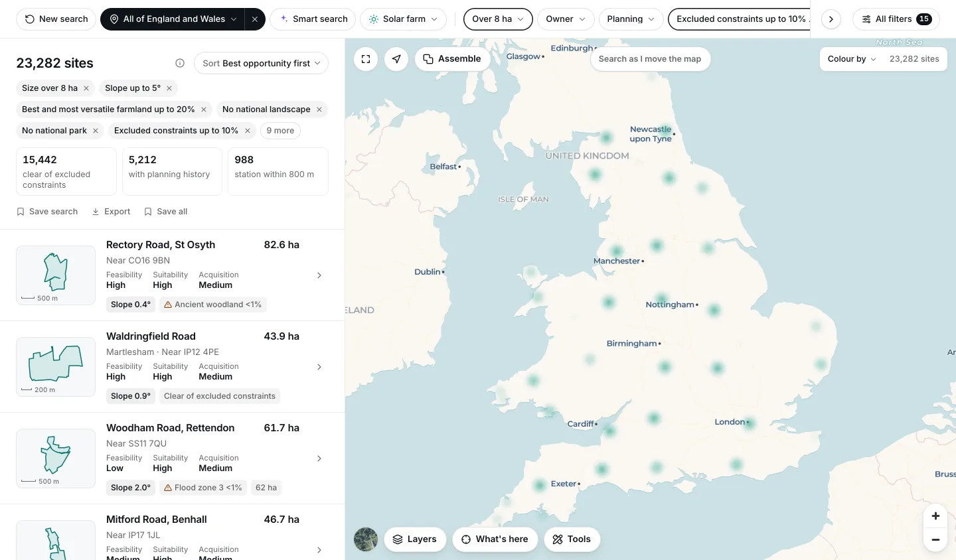This screenshot has width=956, height=560.
Task: Click Ancient woodland <1% warning tag
Action: [x=213, y=305]
